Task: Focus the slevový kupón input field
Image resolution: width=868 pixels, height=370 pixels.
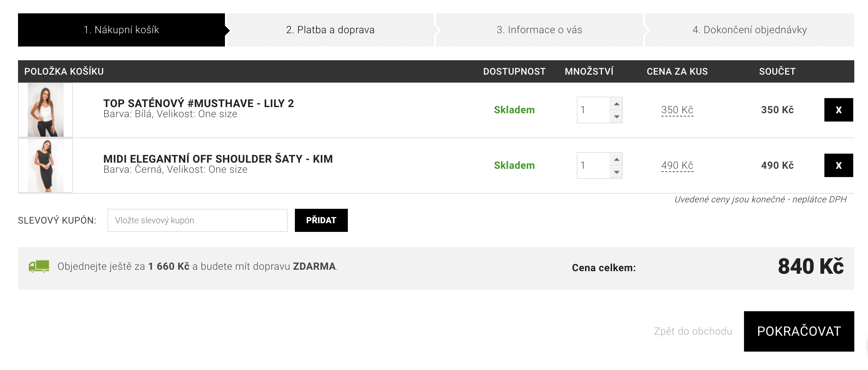Action: tap(198, 220)
